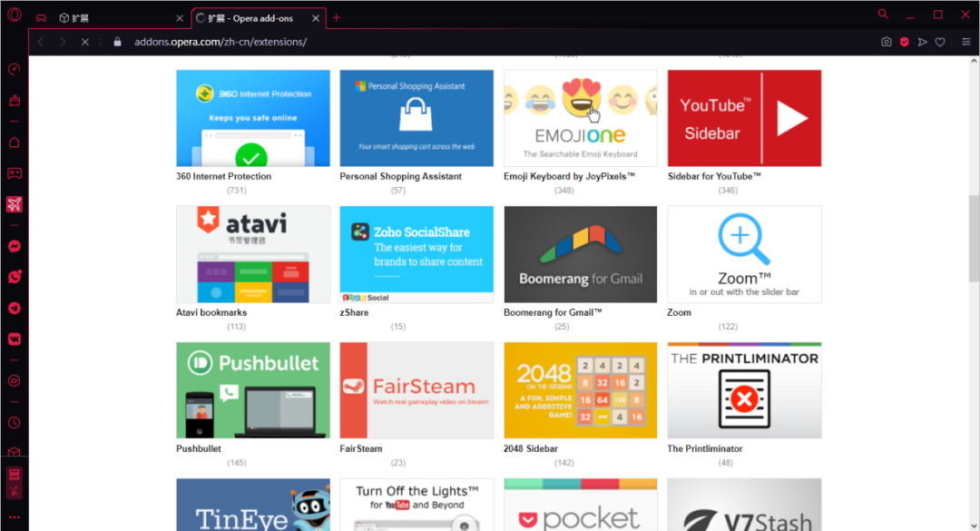Open Easy Setup sliders icon
The image size is (980, 531).
(965, 42)
